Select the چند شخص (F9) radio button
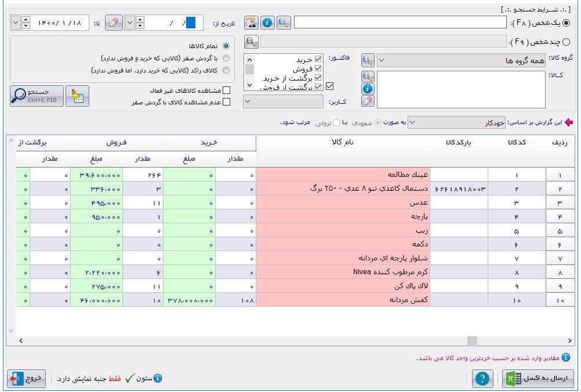Screen dimensions: 581x392 pyautogui.click(x=566, y=42)
